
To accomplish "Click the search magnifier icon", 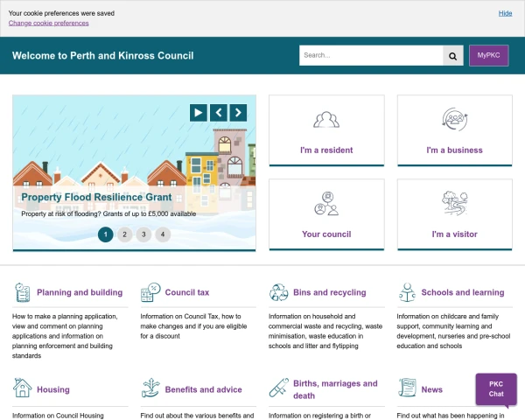I will click(x=452, y=56).
